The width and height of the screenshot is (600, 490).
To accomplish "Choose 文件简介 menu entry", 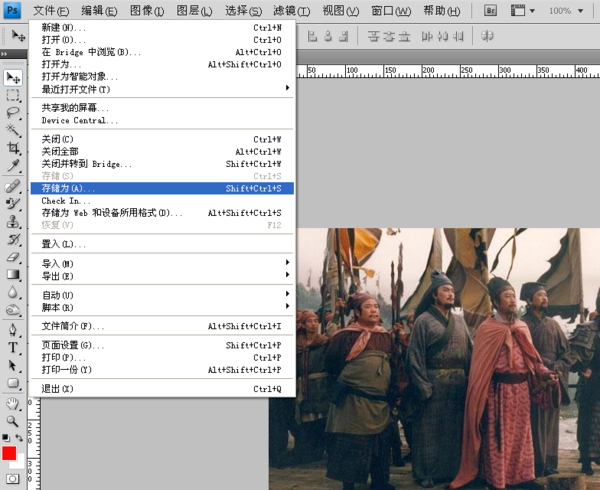I will point(162,326).
